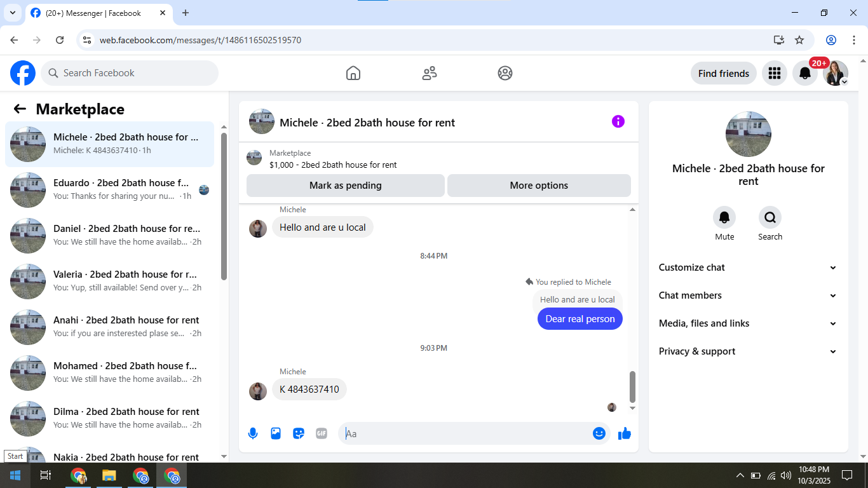Open Eduardo conversation in list

(x=110, y=190)
